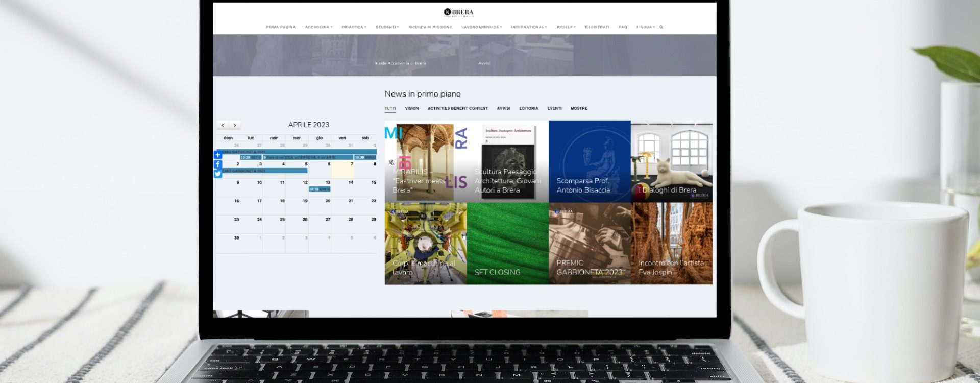
Task: Click the Inside Accademia di Brera banner link
Action: [x=400, y=63]
